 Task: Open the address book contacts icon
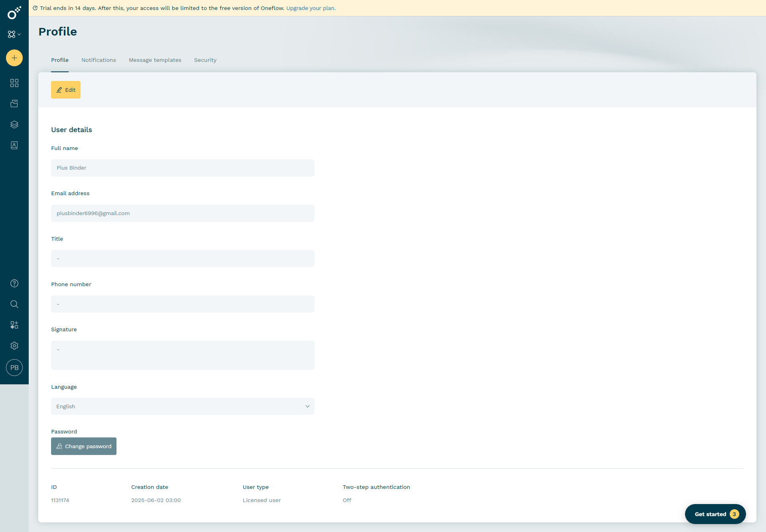tap(14, 145)
